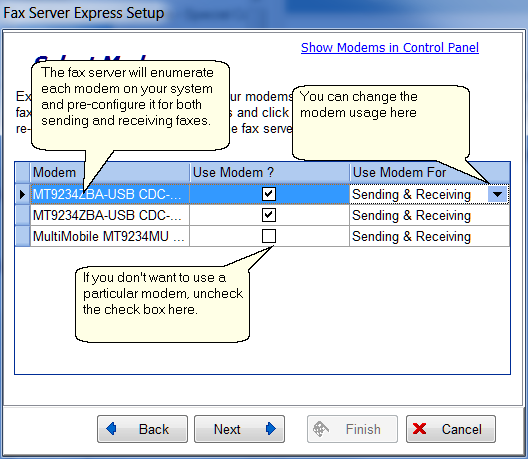Open the Show Modems in Control Panel link
The image size is (528, 459).
pyautogui.click(x=390, y=48)
